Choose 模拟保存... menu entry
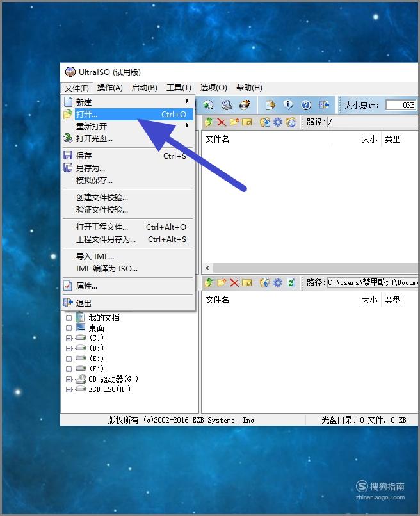420x516 pixels. (x=128, y=180)
